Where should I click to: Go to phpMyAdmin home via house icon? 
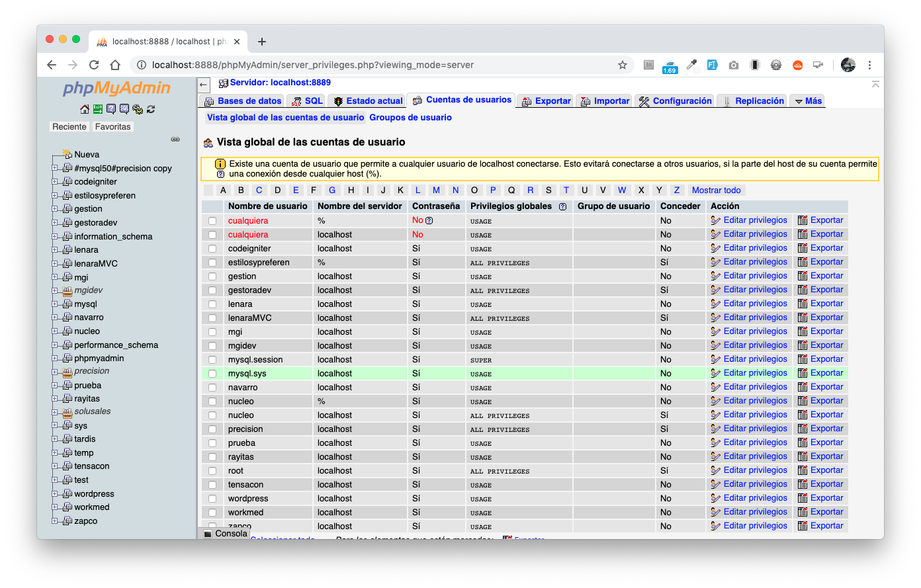coord(84,109)
